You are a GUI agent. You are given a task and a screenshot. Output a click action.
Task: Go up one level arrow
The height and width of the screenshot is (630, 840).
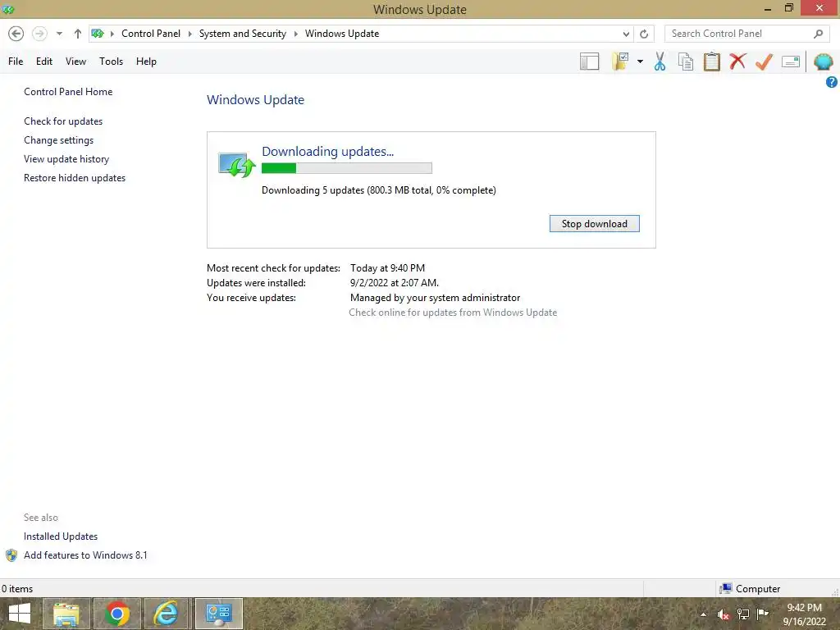(78, 34)
